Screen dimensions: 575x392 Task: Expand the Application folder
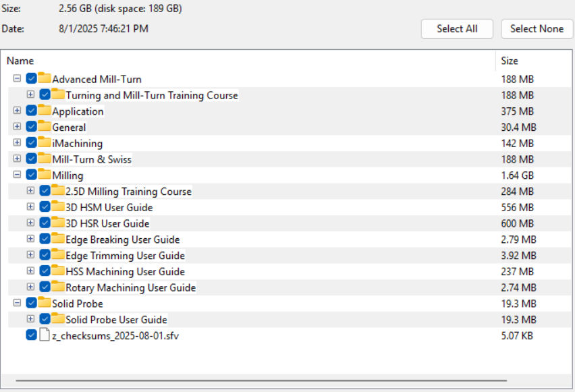coord(16,111)
